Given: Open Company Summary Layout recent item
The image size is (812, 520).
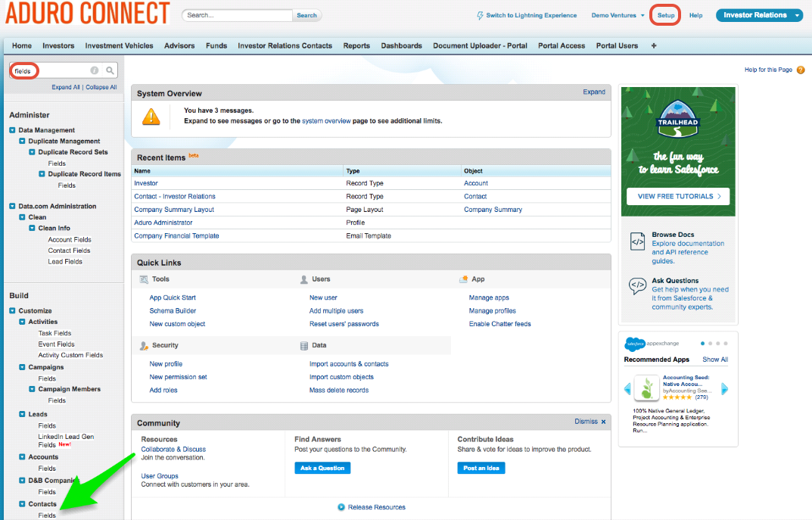Looking at the screenshot, I should (x=174, y=210).
